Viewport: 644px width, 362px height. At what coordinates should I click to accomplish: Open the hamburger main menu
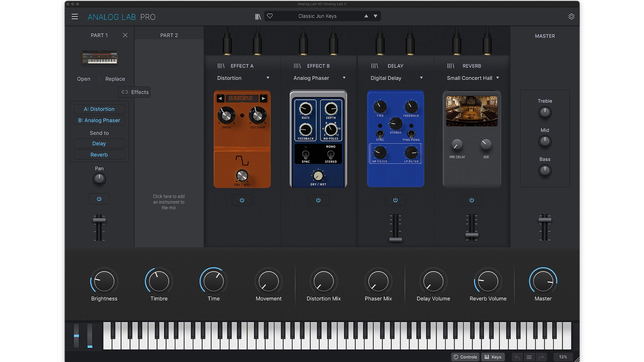pyautogui.click(x=74, y=17)
